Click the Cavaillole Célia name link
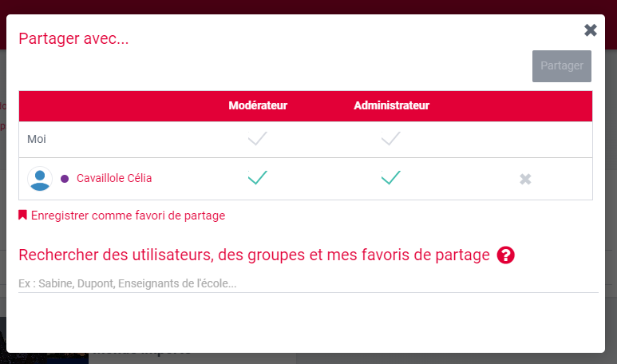The image size is (617, 364). (x=114, y=179)
